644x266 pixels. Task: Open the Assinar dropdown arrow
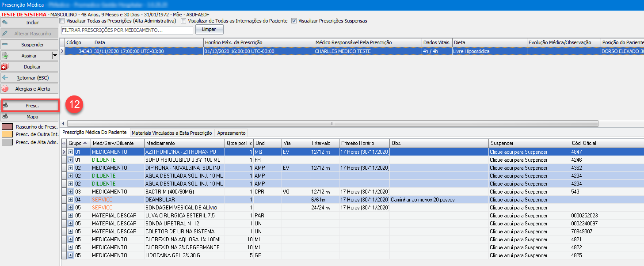(55, 56)
